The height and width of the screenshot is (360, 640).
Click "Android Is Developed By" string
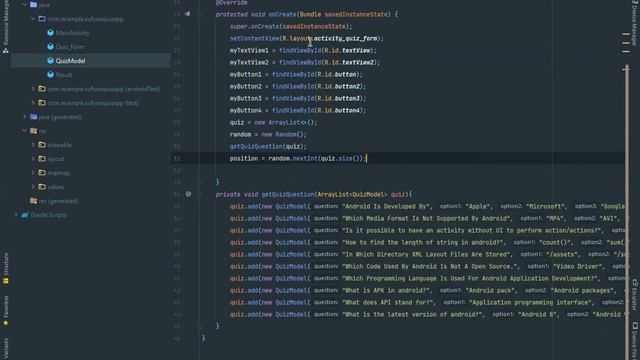pyautogui.click(x=385, y=207)
